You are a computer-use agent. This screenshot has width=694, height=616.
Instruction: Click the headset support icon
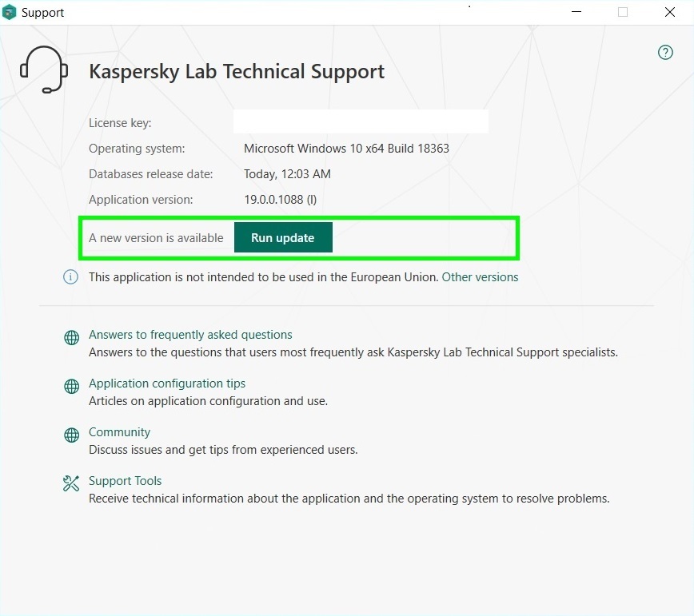coord(44,70)
